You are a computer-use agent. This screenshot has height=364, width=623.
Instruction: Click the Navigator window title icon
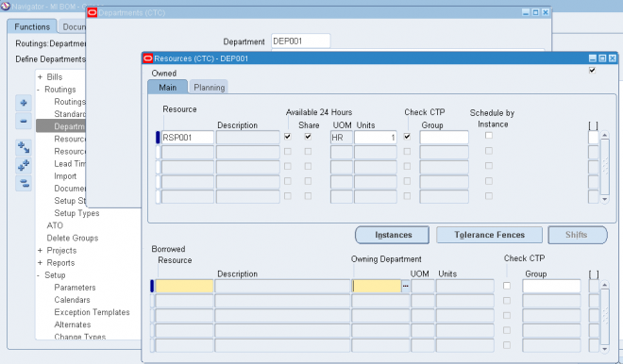coord(5,7)
